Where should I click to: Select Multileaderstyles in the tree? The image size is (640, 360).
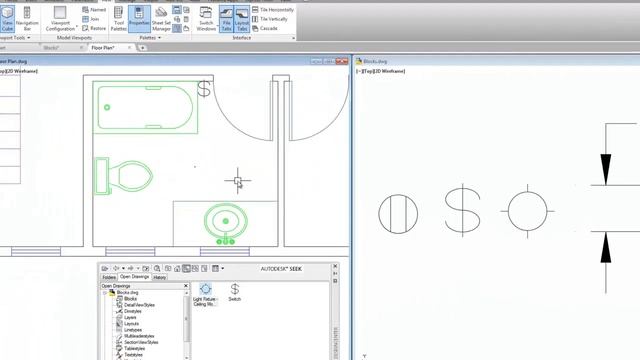coord(139,336)
